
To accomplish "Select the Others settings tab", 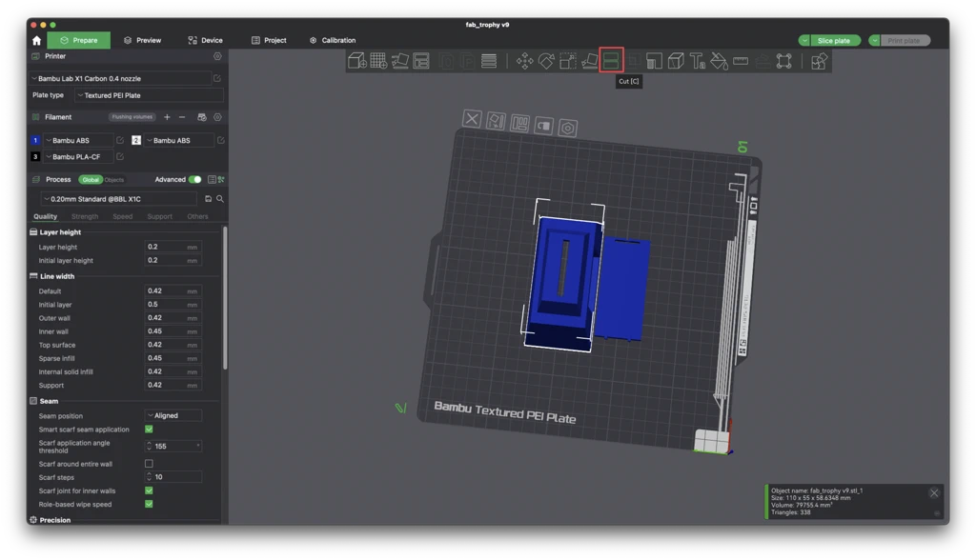I will pyautogui.click(x=197, y=216).
